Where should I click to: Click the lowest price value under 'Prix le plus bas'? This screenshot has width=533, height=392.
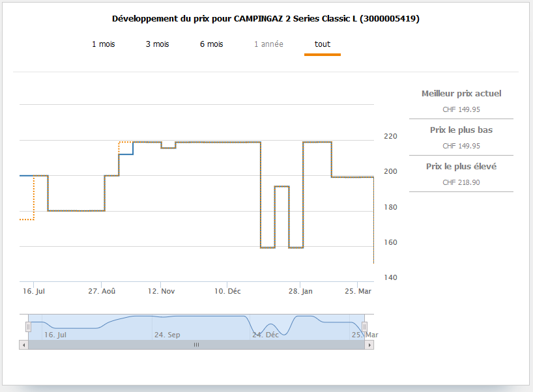click(461, 146)
